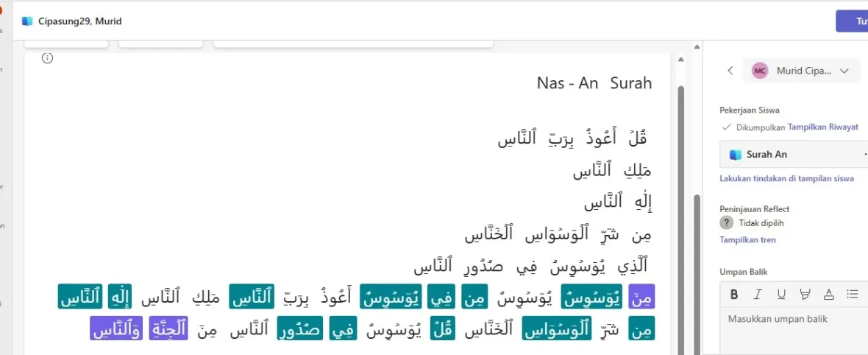Open font color tool in feedback editor
The width and height of the screenshot is (868, 355).
pyautogui.click(x=828, y=295)
